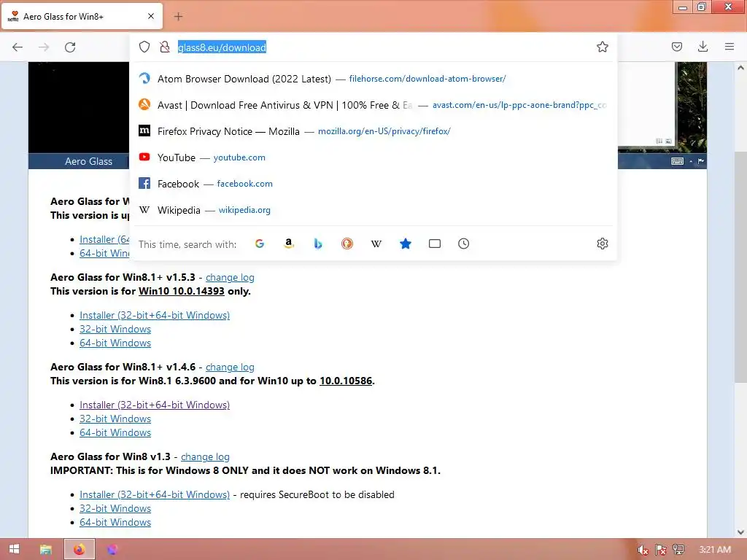This screenshot has width=747, height=560.
Task: Click the Firefox taskbar button
Action: point(79,550)
